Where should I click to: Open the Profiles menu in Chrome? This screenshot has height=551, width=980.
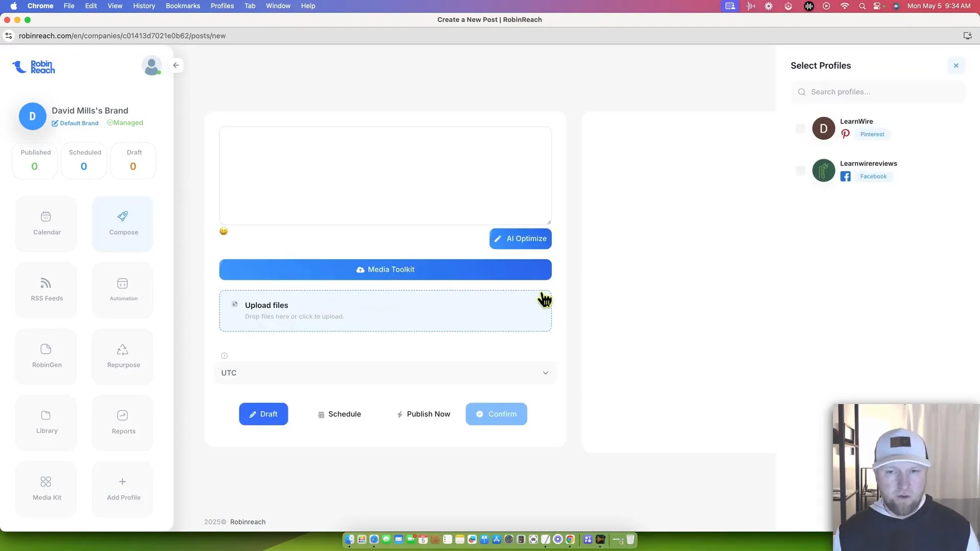click(222, 6)
